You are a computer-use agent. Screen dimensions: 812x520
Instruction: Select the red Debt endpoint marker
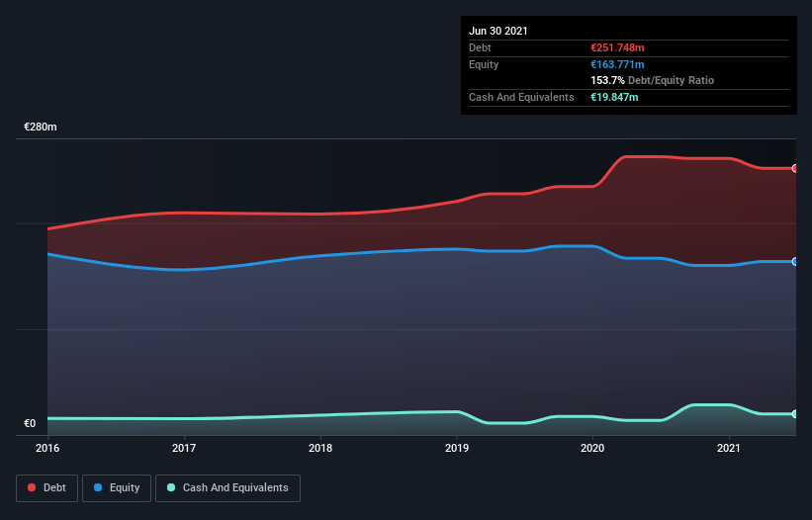[x=795, y=169]
